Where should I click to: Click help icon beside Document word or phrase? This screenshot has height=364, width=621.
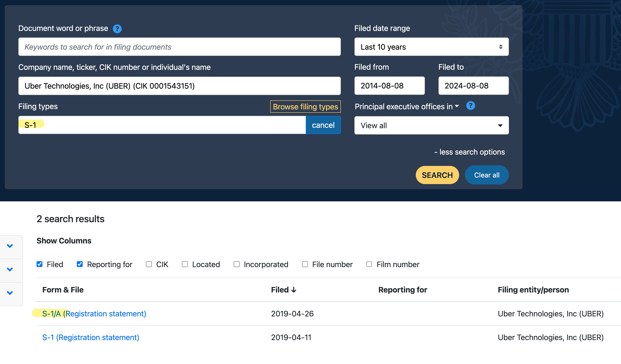(117, 29)
